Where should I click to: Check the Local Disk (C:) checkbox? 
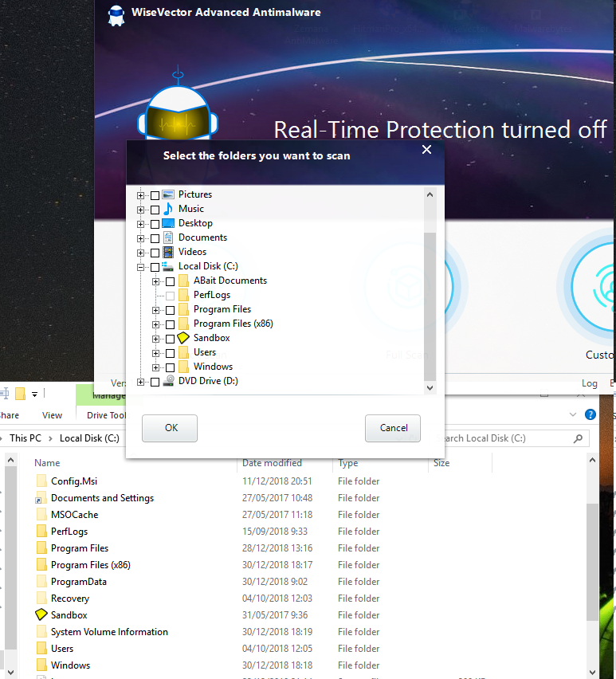(155, 267)
